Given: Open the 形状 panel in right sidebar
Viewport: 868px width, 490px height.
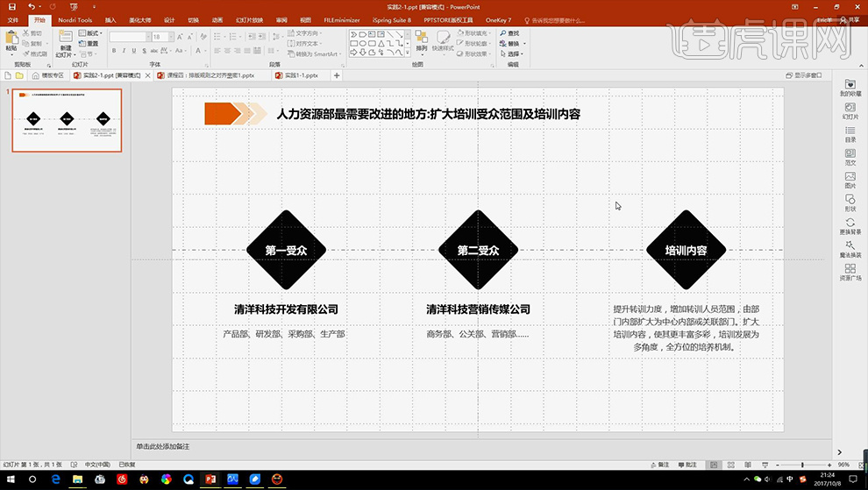Looking at the screenshot, I should 850,202.
